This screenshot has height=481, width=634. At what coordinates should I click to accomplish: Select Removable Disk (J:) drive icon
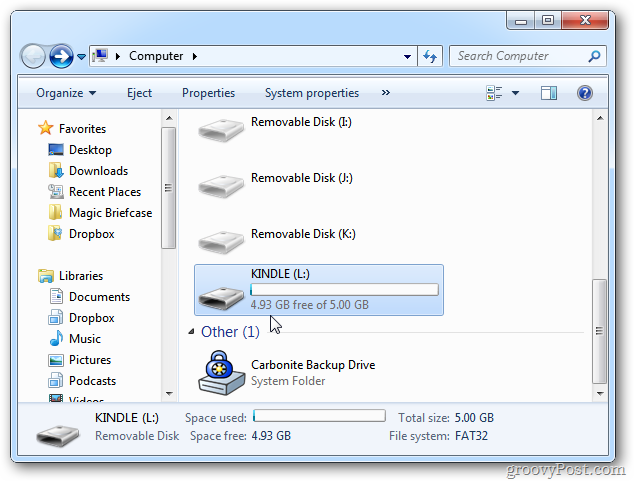point(221,186)
